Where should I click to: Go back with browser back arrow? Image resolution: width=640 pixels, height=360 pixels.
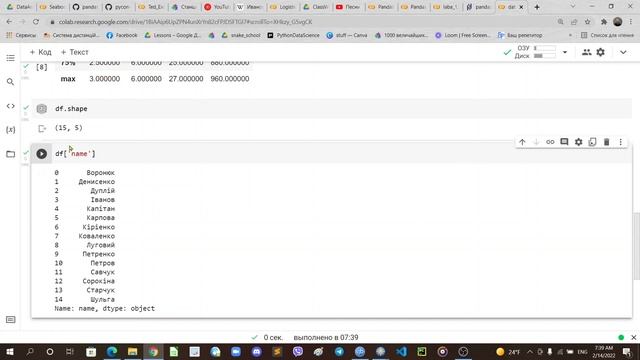pos(9,22)
